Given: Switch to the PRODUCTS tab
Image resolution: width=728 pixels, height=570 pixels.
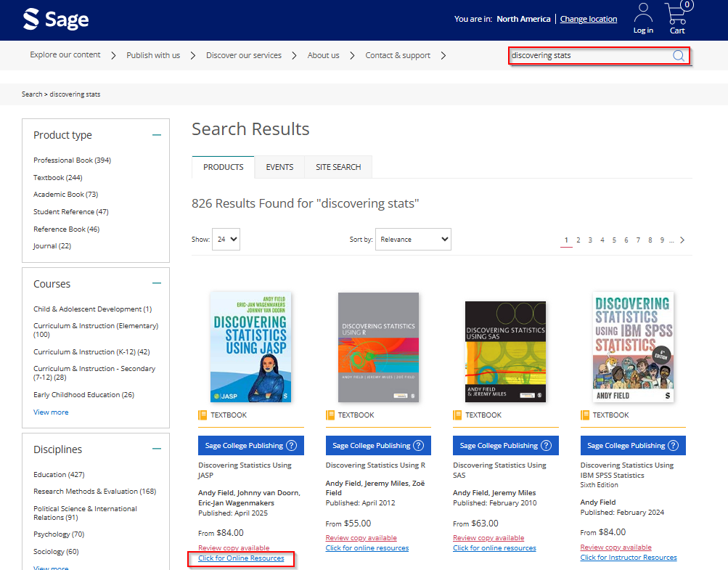Looking at the screenshot, I should tap(224, 167).
